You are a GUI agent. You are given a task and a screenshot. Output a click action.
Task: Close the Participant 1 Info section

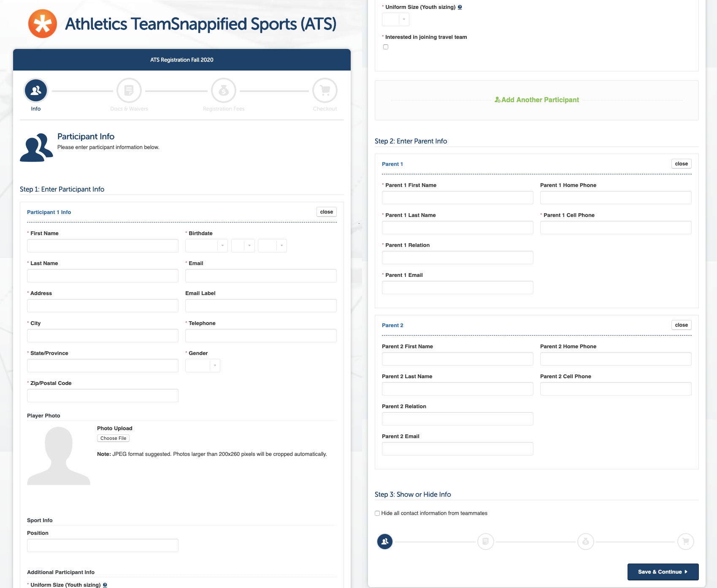[326, 212]
